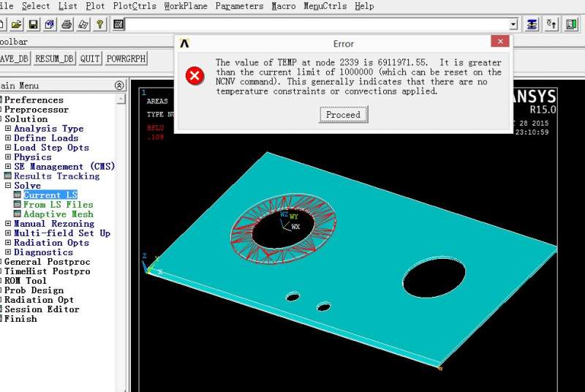The width and height of the screenshot is (585, 392).
Task: Click the command prompt keyboard icon
Action: pos(118,25)
